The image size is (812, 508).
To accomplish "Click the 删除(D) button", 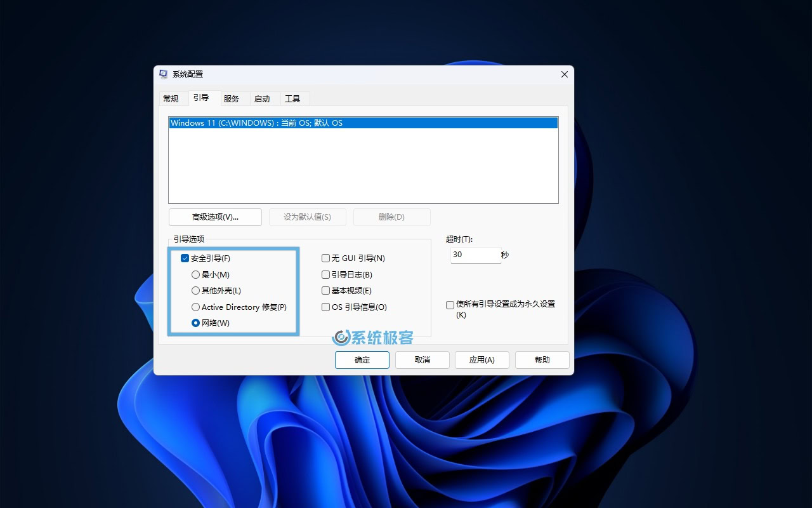I will 391,217.
